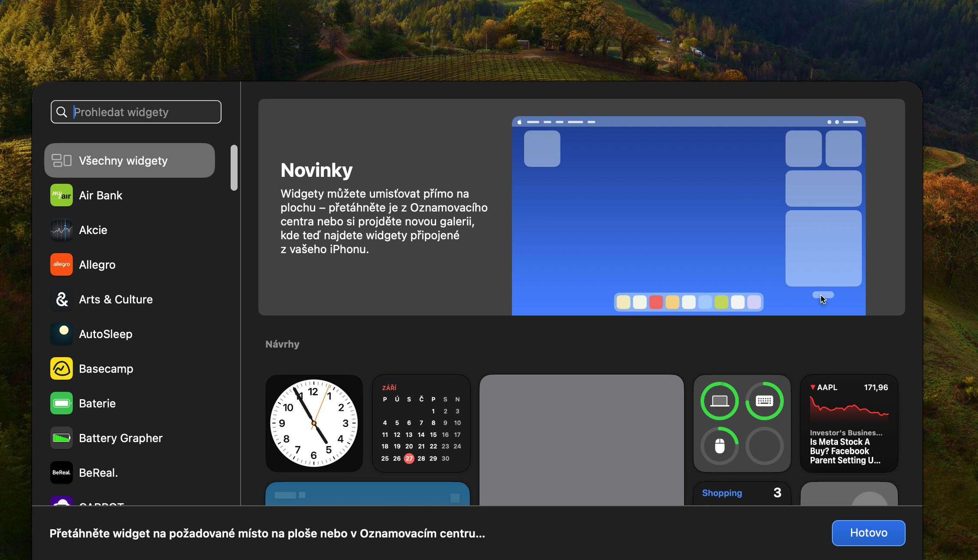
Task: Select the Akcie stocks icon in sidebar
Action: pos(62,230)
